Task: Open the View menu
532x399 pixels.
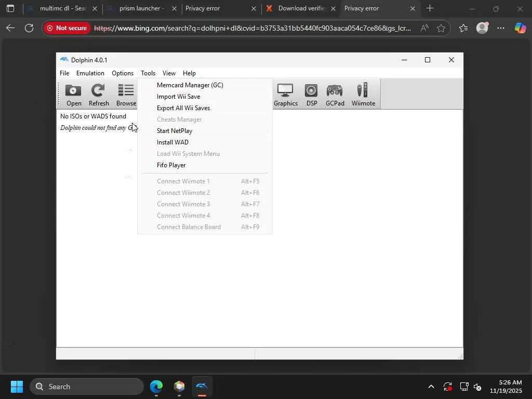Action: coord(169,73)
